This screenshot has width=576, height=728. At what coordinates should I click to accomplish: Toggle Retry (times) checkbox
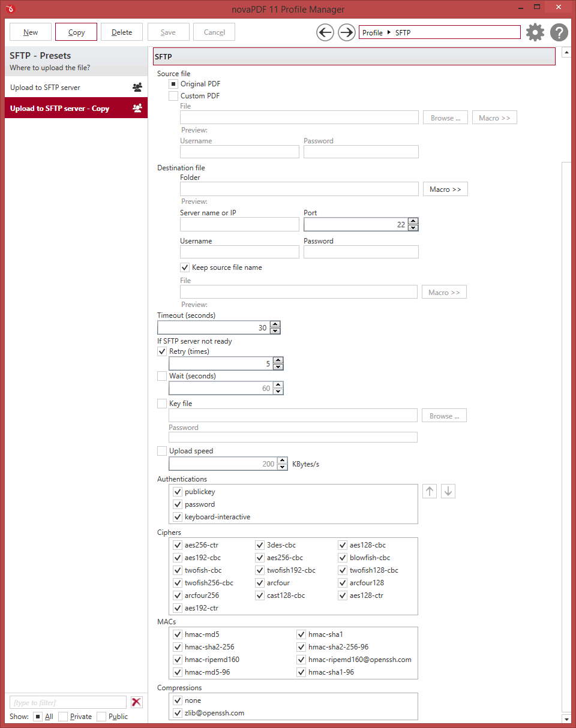click(x=162, y=351)
